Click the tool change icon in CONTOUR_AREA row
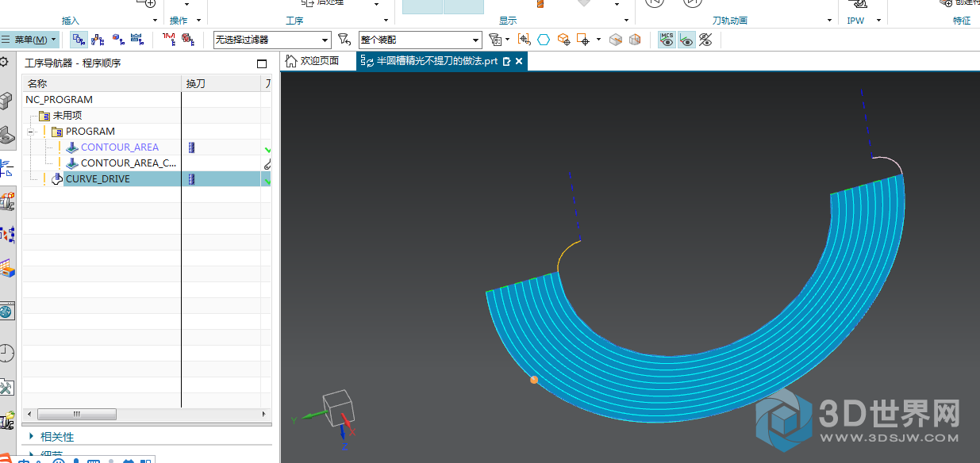 (x=191, y=147)
